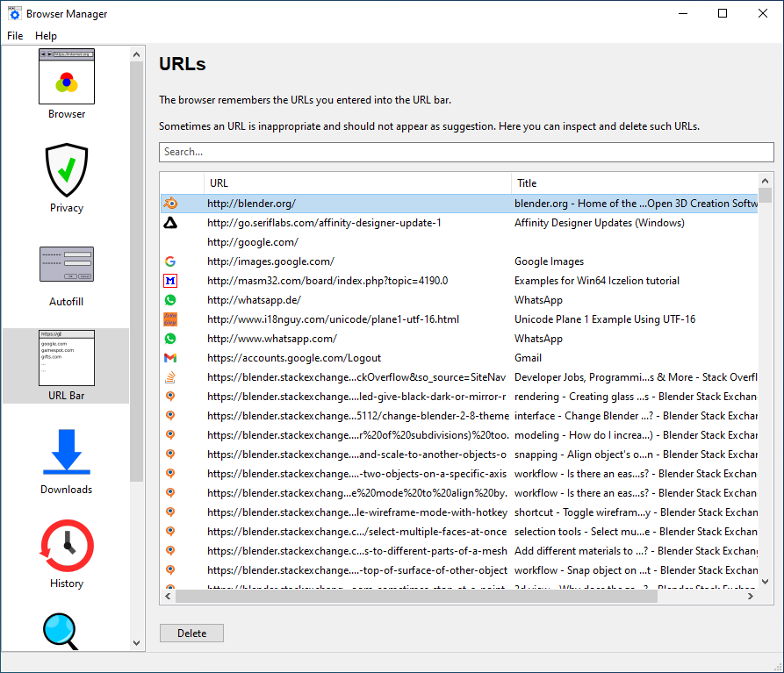Select the masm32.com board URL
Screen dimensions: 784x673
(327, 281)
